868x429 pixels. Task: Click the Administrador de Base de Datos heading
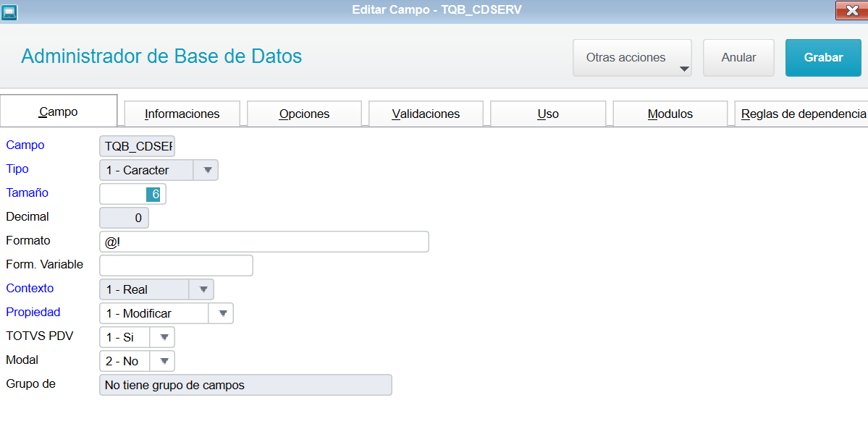pyautogui.click(x=161, y=56)
